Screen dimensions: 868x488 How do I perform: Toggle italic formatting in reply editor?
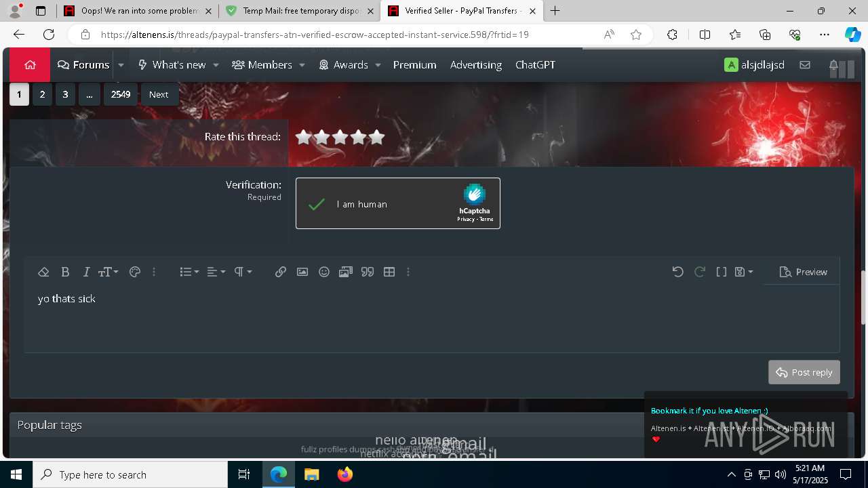coord(86,272)
